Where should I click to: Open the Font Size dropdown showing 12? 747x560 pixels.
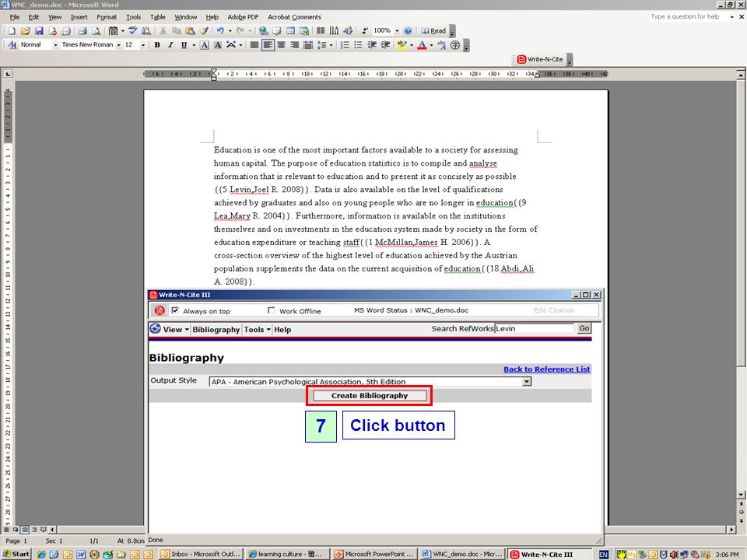coord(143,45)
